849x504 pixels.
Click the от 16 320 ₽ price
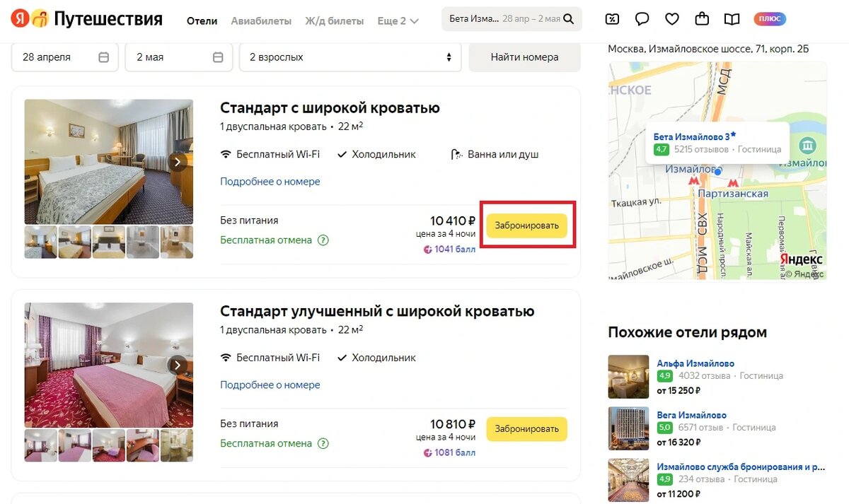678,442
